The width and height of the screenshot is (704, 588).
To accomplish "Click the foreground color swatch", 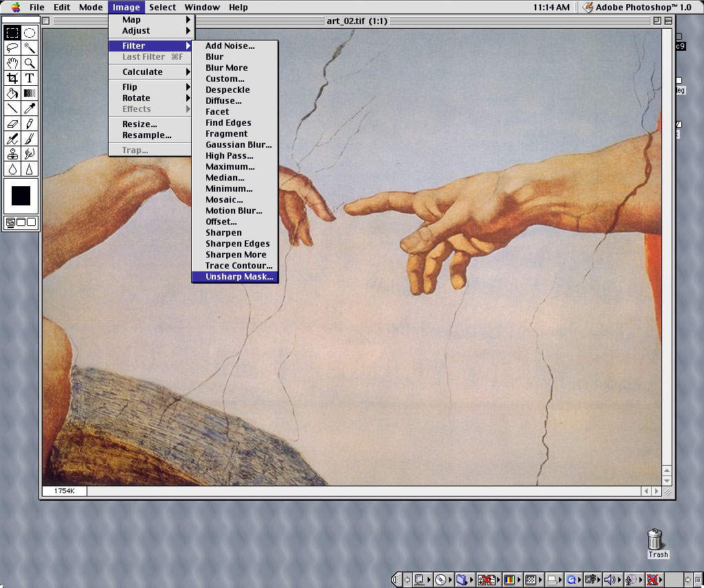I will click(x=21, y=196).
